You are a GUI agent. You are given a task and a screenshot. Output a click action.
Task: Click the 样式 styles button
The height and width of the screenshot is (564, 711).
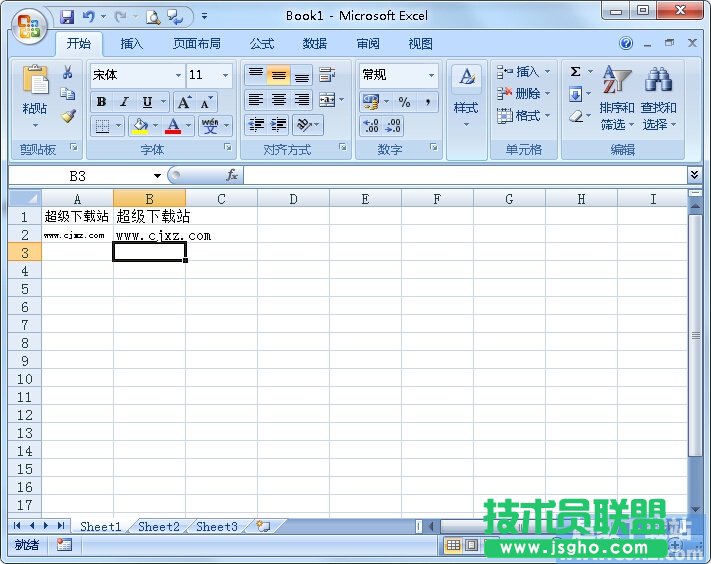(x=466, y=95)
